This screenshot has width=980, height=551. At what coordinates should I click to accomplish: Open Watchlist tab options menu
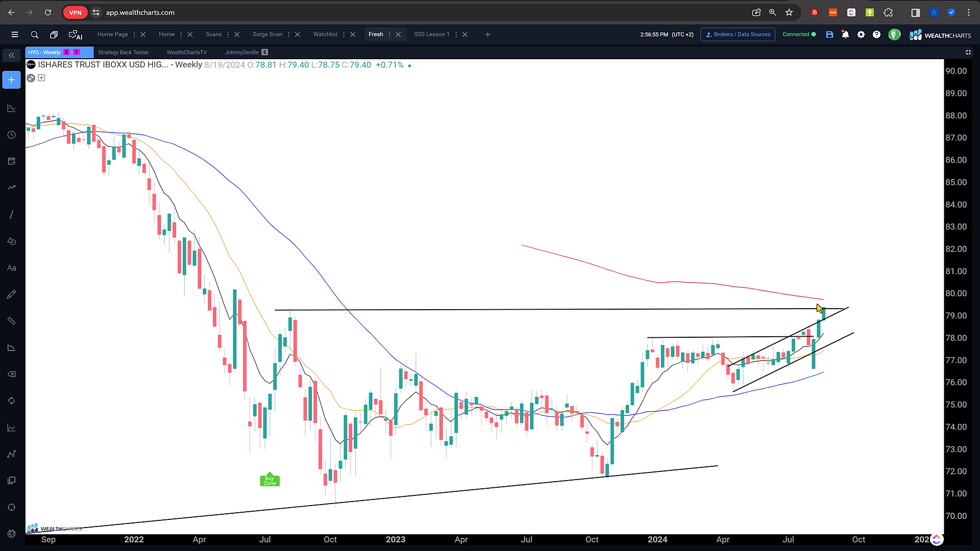344,35
